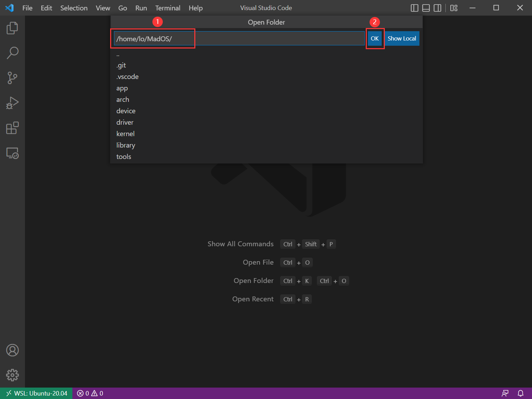Open the Manage gear icon
The width and height of the screenshot is (532, 399).
[12, 375]
